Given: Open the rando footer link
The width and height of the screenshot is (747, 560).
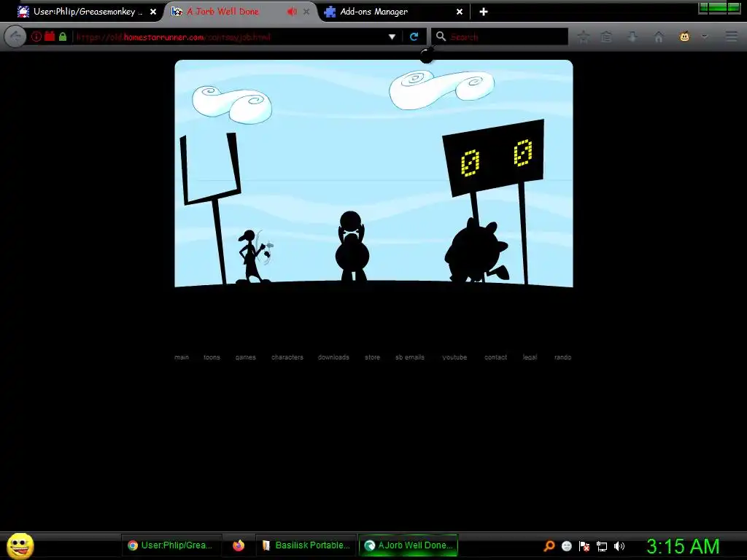Looking at the screenshot, I should tap(562, 357).
